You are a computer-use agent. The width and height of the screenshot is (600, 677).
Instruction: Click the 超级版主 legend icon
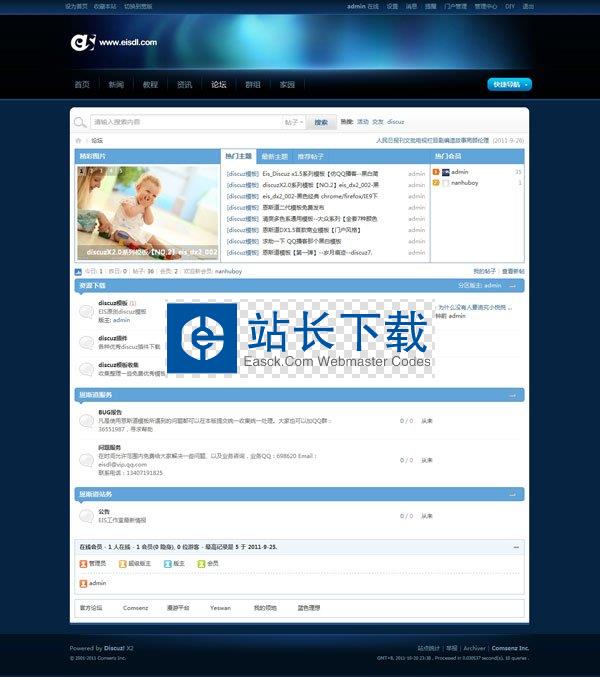123,564
